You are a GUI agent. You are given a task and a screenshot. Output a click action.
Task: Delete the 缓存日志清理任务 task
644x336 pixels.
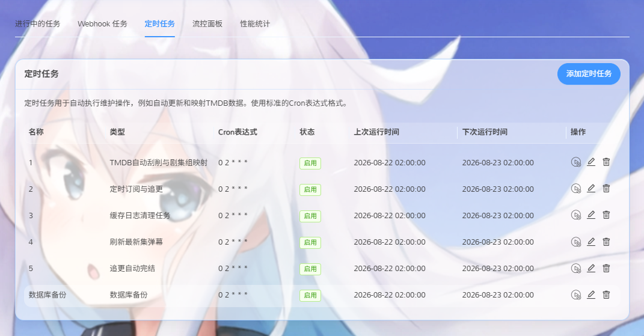point(606,215)
